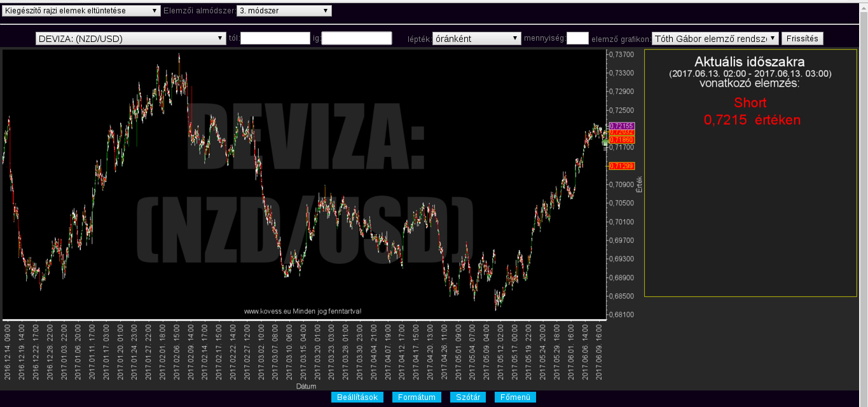The height and width of the screenshot is (407, 868).
Task: Click the red 0,71860 price level tag
Action: 621,139
